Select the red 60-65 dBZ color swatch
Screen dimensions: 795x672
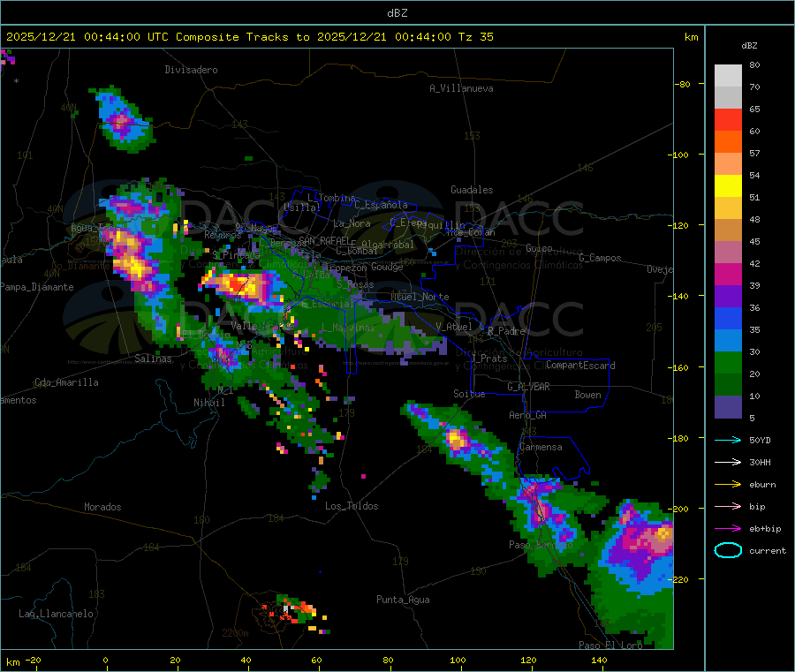click(728, 119)
